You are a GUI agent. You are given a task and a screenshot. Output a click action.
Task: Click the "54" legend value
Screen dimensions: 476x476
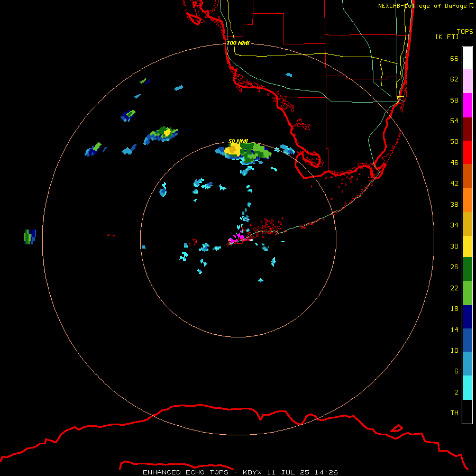point(454,121)
